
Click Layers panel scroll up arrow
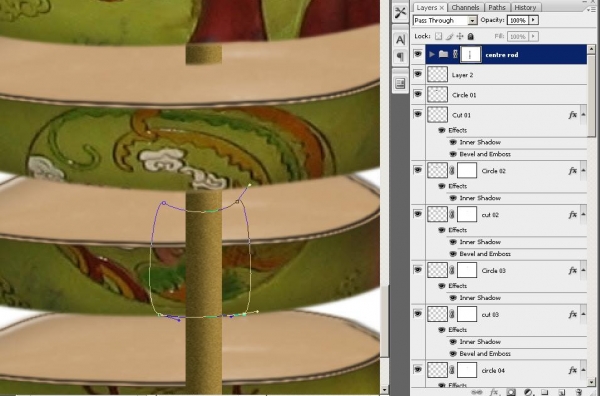click(591, 49)
